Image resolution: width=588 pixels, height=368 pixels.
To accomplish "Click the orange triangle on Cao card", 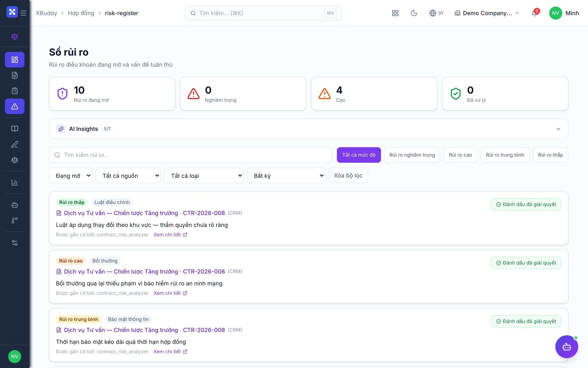I will tap(325, 94).
